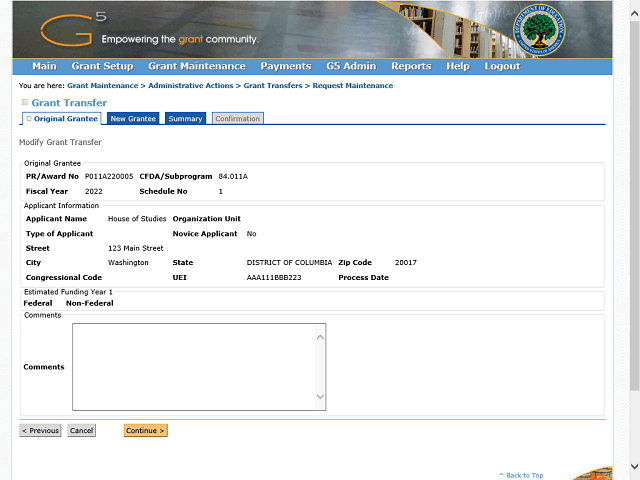Click the page scrollbar's up arrow

click(634, 13)
